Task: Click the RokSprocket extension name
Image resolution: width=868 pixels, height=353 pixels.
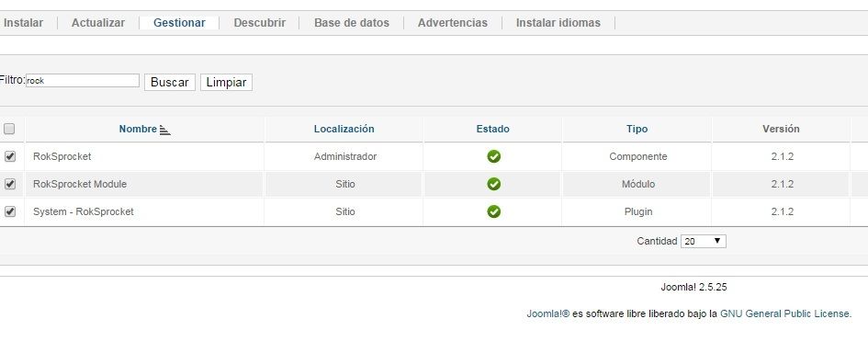Action: [62, 156]
